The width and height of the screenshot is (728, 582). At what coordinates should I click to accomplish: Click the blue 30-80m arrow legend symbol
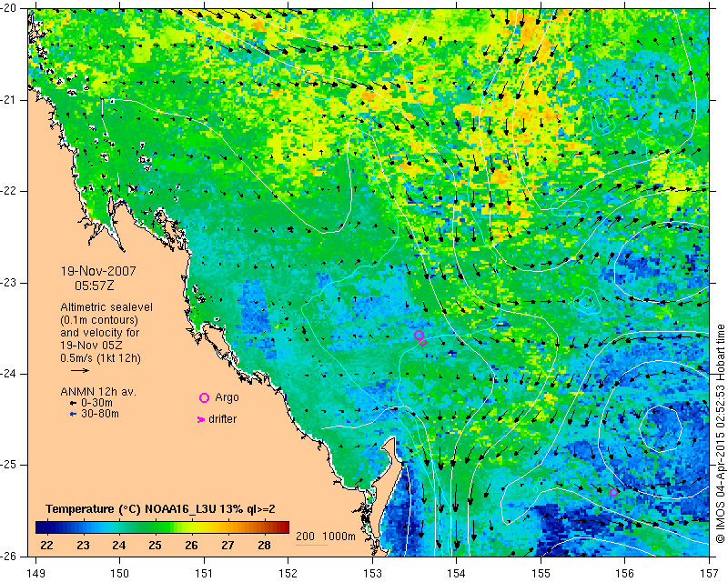[x=73, y=414]
